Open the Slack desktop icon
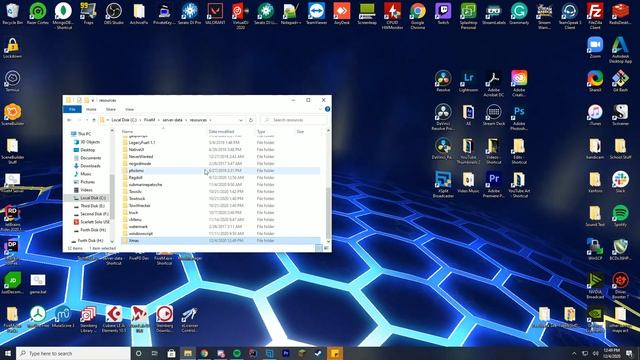The image size is (640, 360). pos(620,182)
